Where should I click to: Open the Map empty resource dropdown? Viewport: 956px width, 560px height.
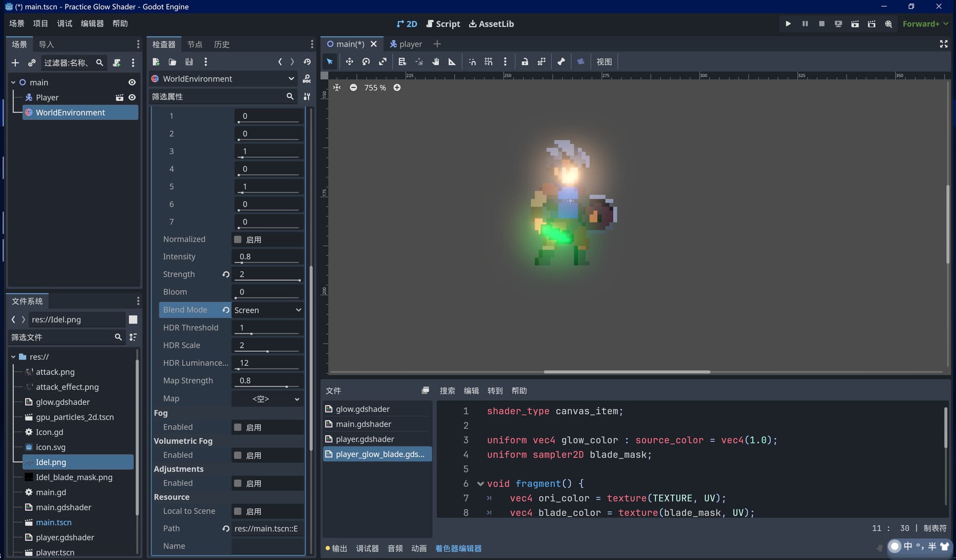point(268,399)
